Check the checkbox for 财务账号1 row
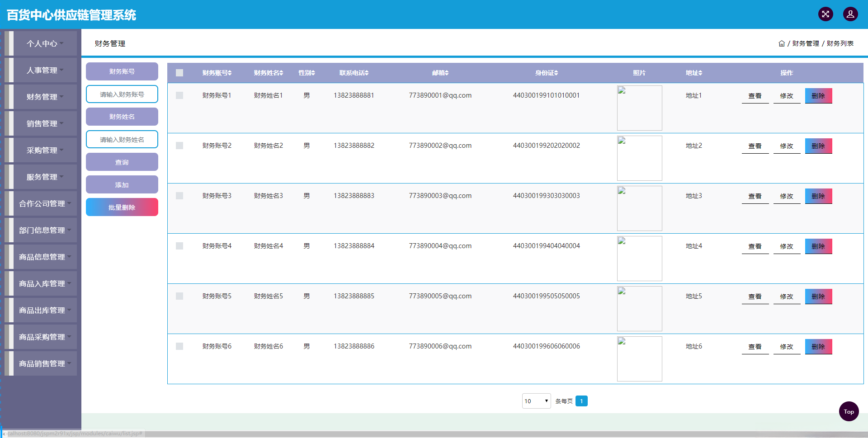The height and width of the screenshot is (438, 868). coord(179,95)
